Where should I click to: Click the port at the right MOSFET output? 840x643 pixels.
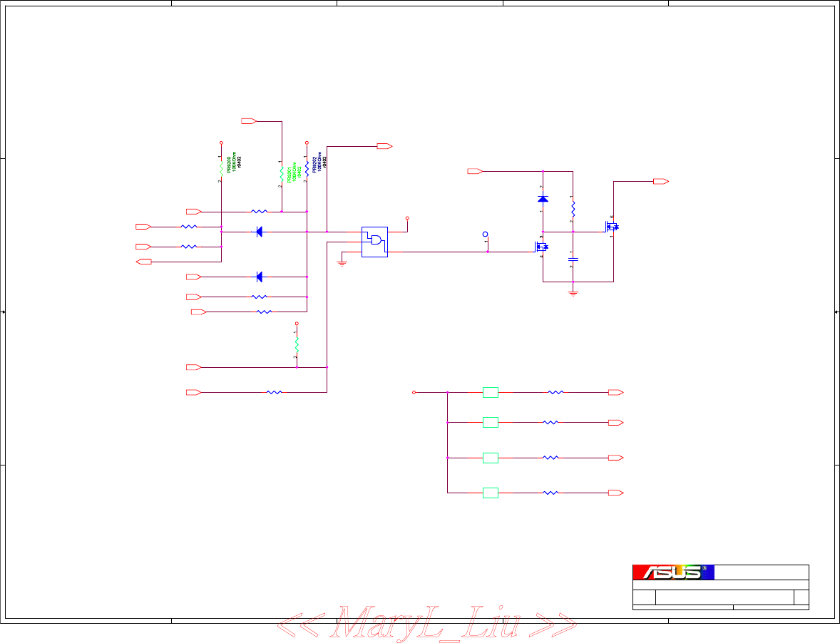coord(661,182)
